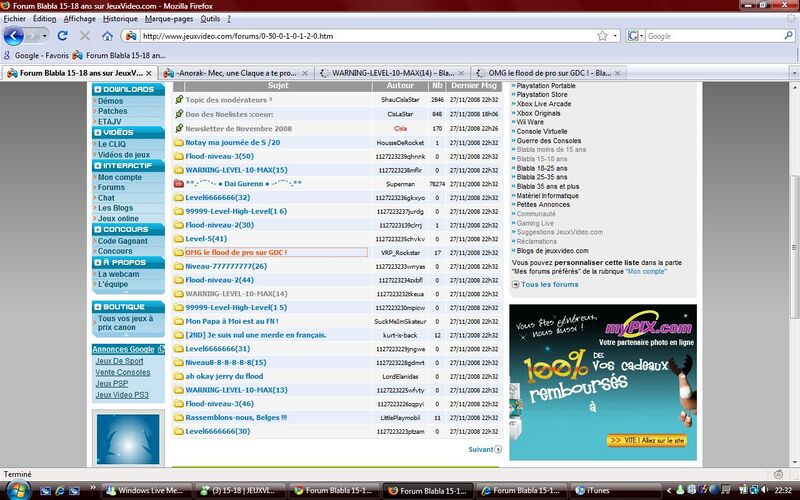The image size is (800, 500).
Task: Click the Home icon in the navigation toolbar
Action: click(x=107, y=36)
